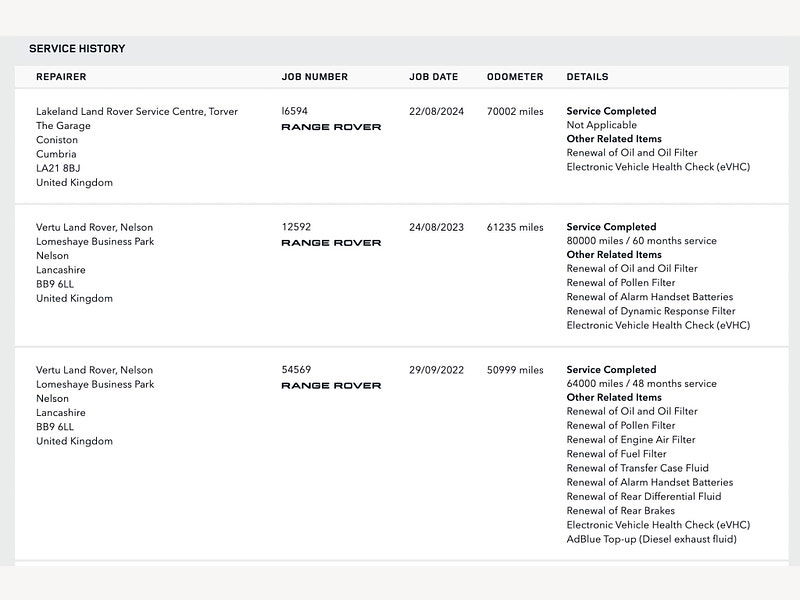This screenshot has height=600, width=800.
Task: Click the address line The Garage
Action: tap(63, 126)
